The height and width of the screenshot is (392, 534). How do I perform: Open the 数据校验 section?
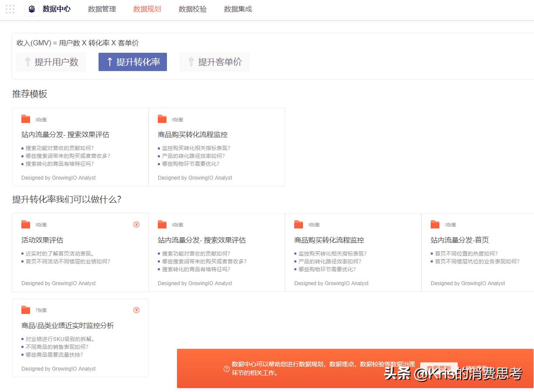pyautogui.click(x=192, y=9)
